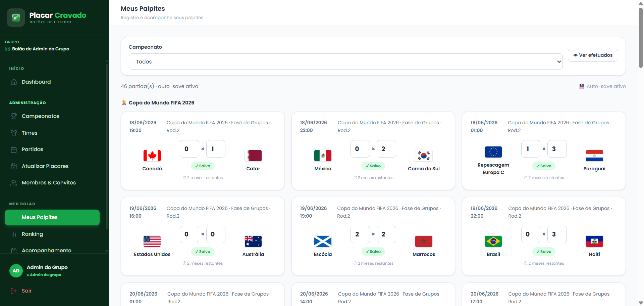Click the Brasil flag icon
Image resolution: width=644 pixels, height=306 pixels.
493,241
